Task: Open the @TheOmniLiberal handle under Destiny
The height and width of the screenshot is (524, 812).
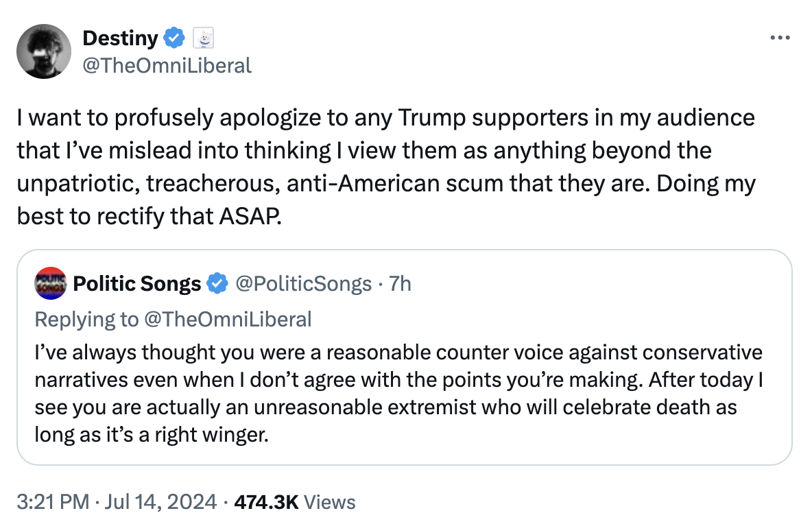Action: [167, 66]
